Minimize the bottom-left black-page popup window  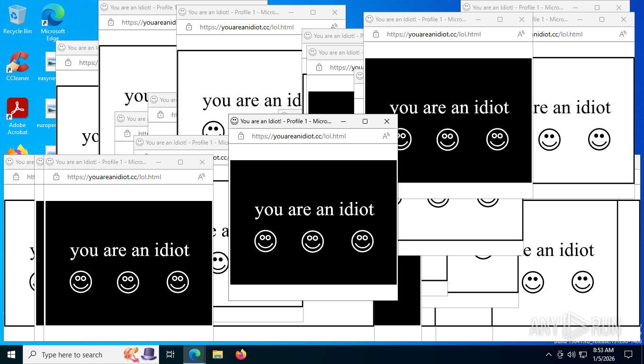pos(159,162)
